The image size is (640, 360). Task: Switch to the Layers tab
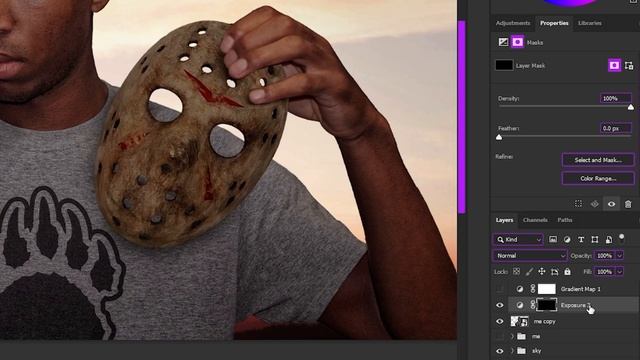coord(504,220)
